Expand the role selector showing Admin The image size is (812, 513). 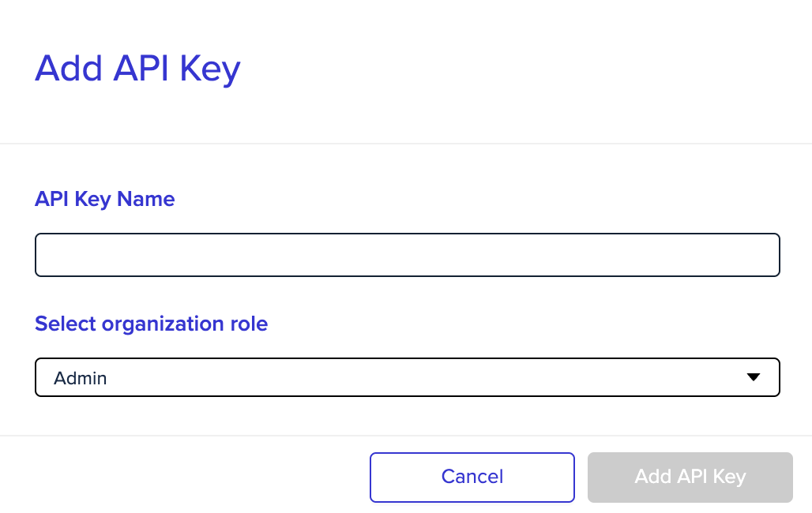(x=408, y=377)
